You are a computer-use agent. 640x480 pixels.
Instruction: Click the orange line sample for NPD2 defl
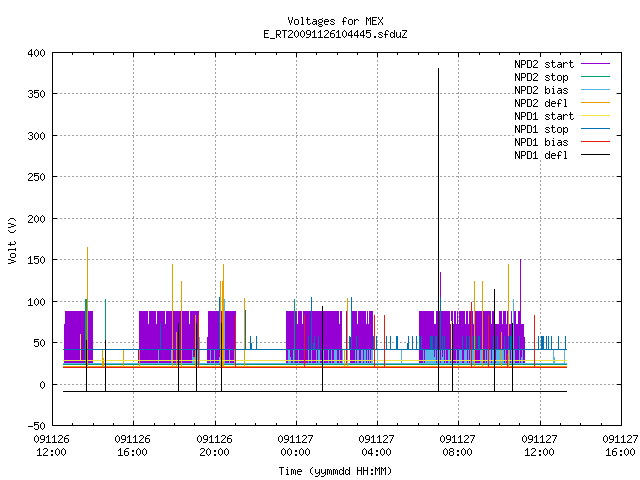pos(596,102)
